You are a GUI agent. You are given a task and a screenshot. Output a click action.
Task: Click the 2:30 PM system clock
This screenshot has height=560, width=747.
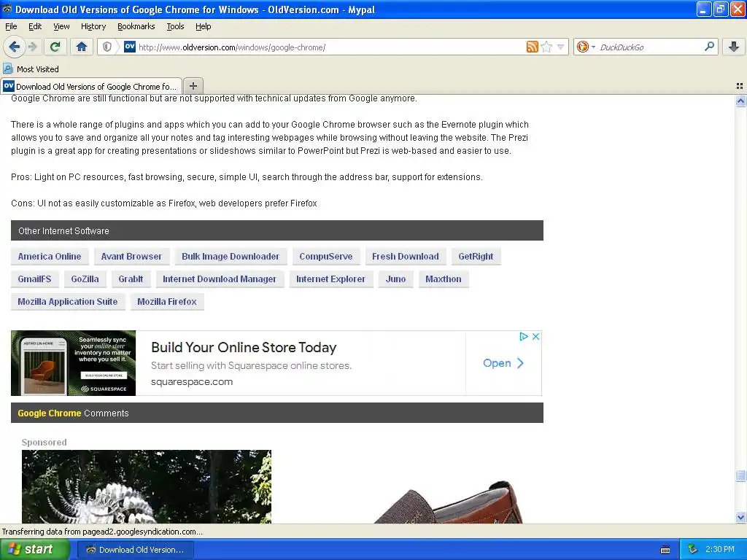(720, 550)
